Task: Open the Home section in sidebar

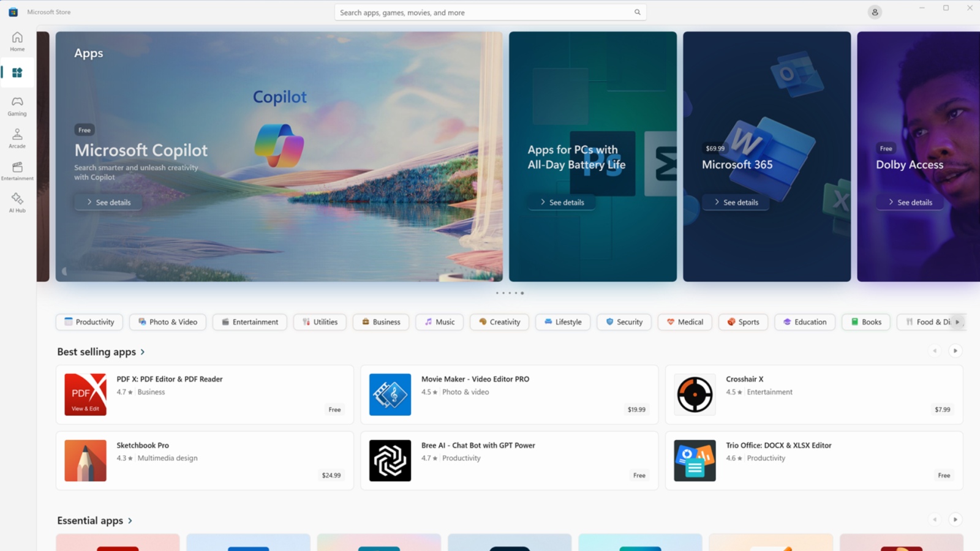Action: tap(17, 41)
